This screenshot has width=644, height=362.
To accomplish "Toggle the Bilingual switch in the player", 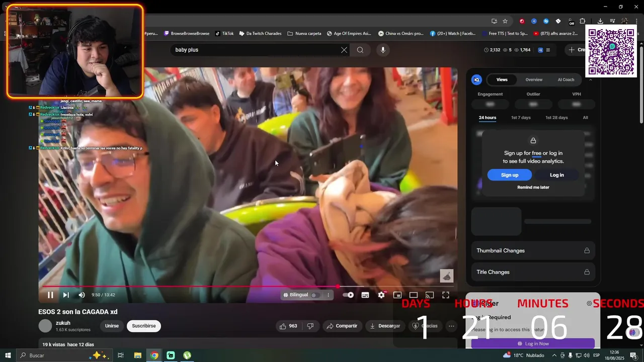I will [315, 295].
